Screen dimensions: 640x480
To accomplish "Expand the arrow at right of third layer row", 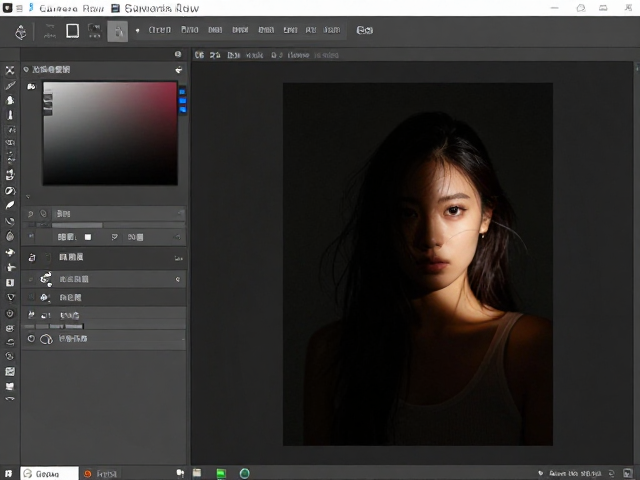I will [178, 279].
